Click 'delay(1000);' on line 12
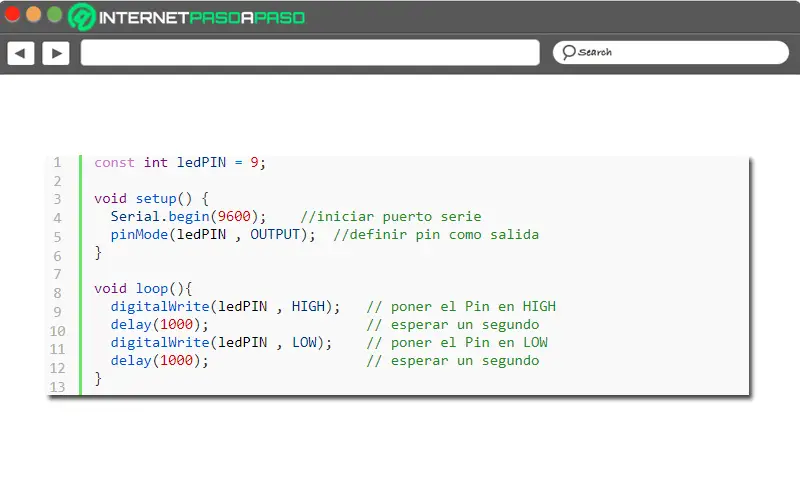Screen dimensions: 800x500 160,361
